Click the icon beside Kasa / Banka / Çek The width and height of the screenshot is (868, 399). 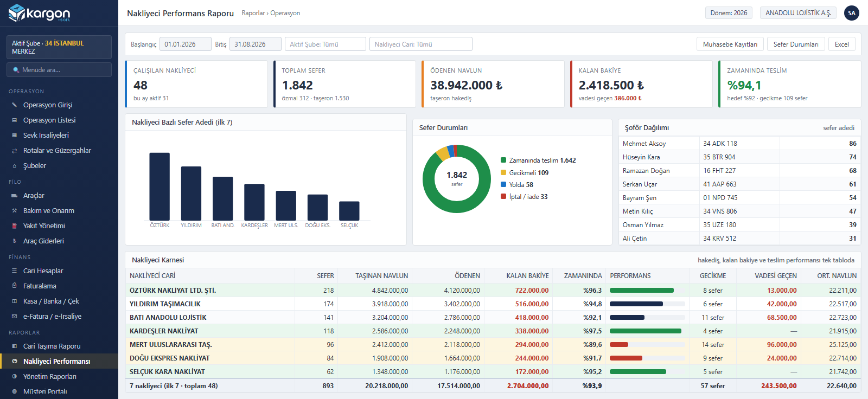point(15,301)
